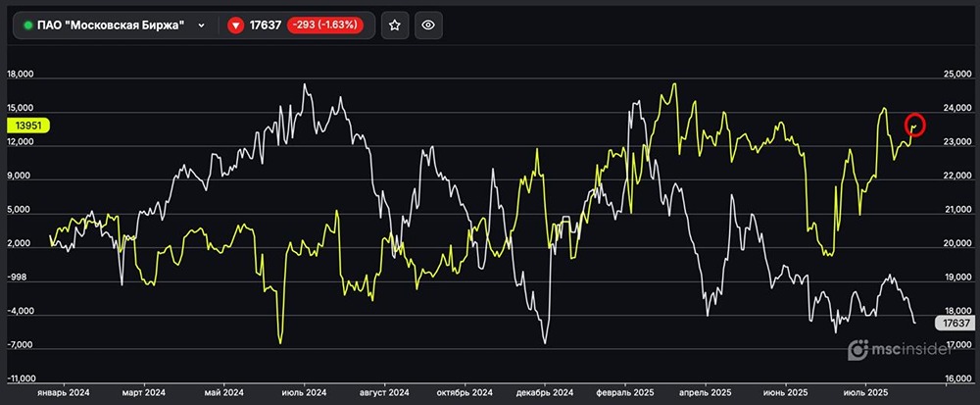Add instrument to favorites with star icon

(x=394, y=25)
